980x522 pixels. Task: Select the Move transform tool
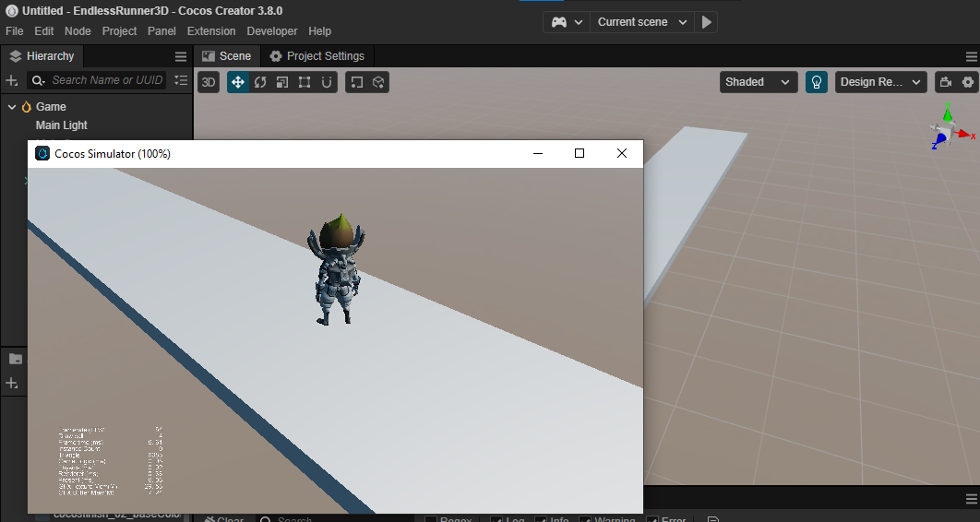237,82
